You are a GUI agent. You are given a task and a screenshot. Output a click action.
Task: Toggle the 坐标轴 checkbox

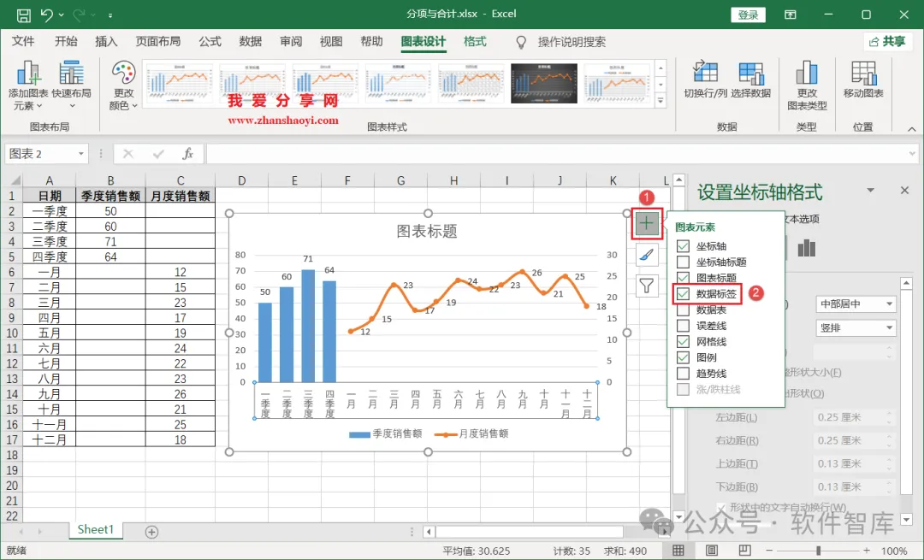(x=683, y=246)
